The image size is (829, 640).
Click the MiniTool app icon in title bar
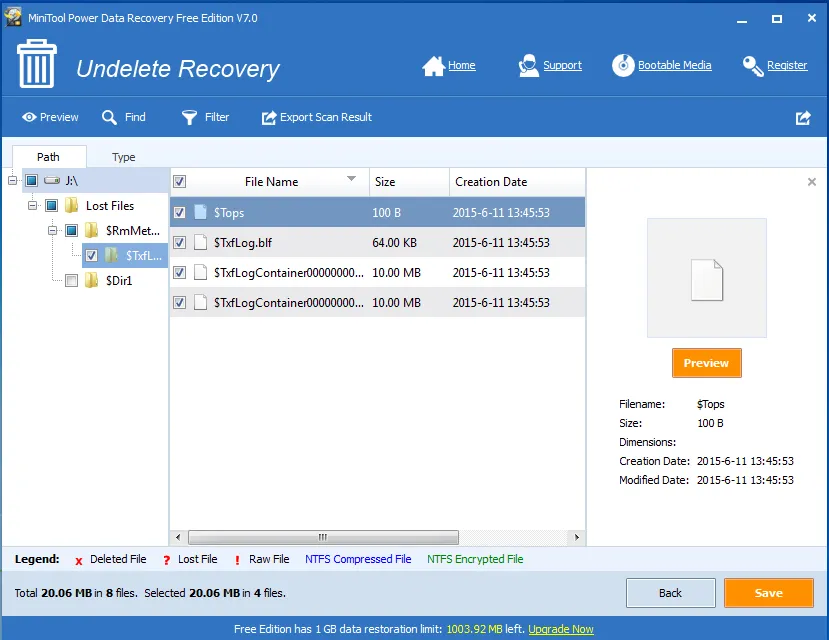[x=13, y=17]
